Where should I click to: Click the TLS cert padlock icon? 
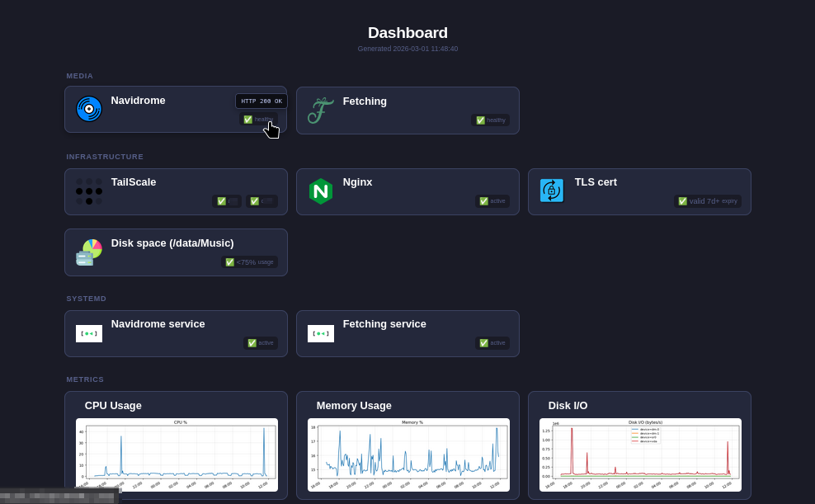[x=552, y=191]
